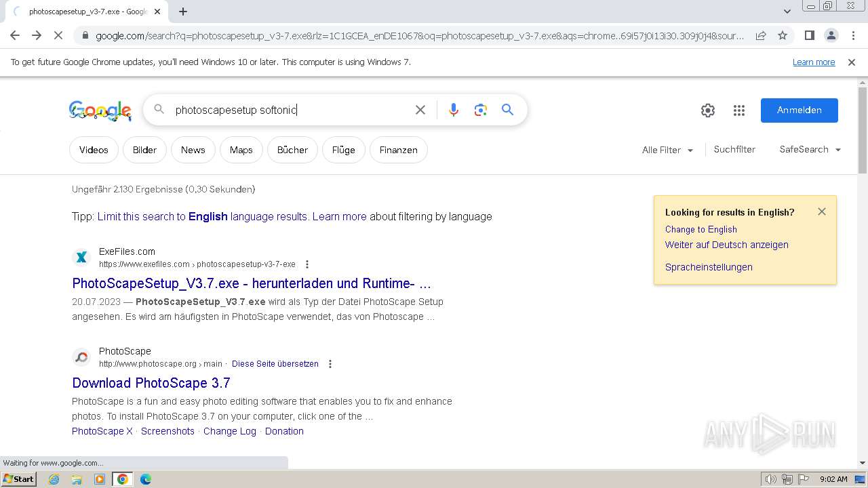The image size is (868, 488).
Task: Switch to Videos results
Action: (x=94, y=150)
